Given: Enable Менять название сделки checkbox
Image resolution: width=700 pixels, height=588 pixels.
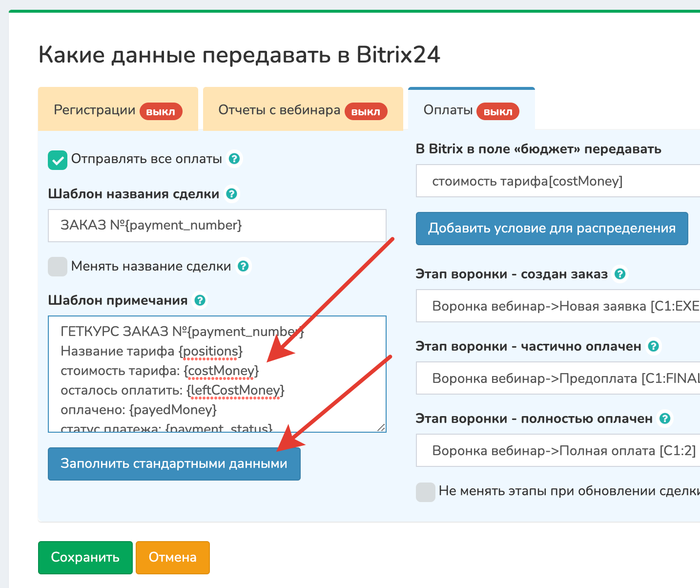Looking at the screenshot, I should (58, 267).
